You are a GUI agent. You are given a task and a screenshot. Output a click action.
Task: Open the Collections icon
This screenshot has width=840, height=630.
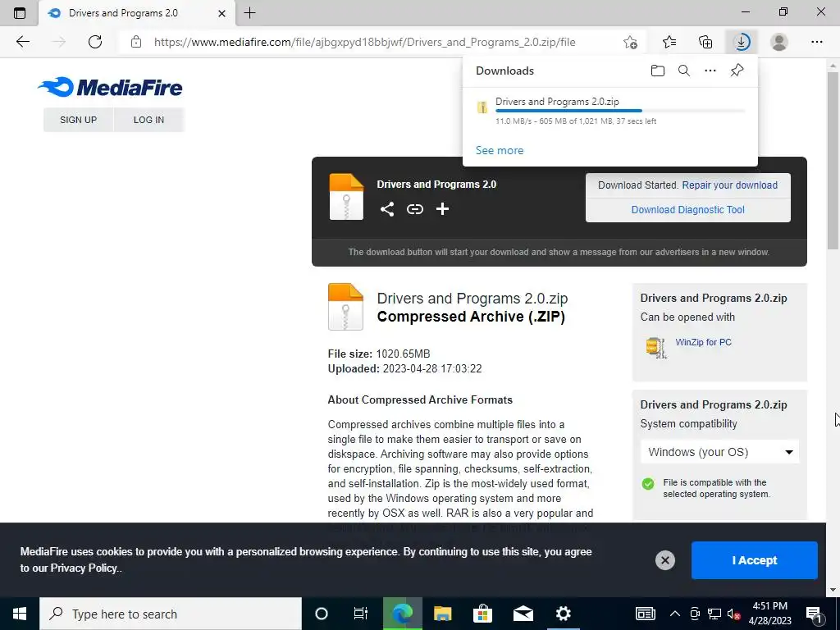705,42
